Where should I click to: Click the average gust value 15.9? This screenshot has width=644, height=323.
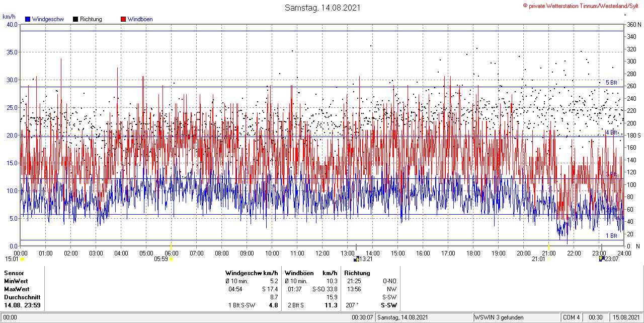point(332,297)
